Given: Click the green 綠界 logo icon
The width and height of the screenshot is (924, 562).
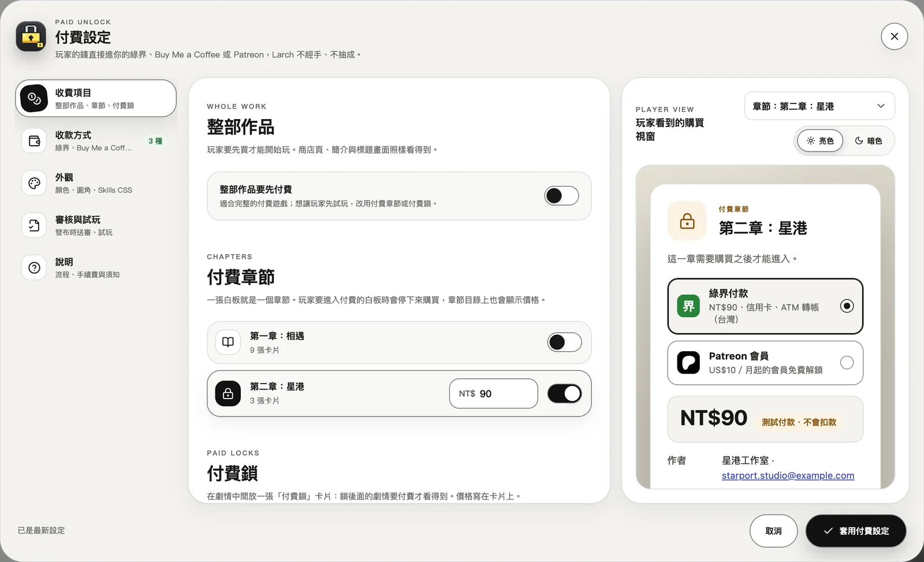Looking at the screenshot, I should 688,306.
